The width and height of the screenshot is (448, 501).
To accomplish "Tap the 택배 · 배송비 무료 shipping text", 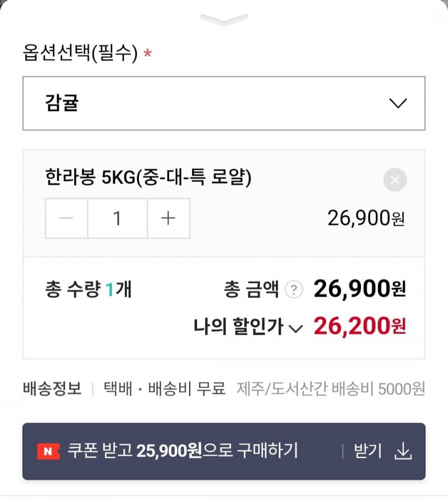I will (164, 388).
